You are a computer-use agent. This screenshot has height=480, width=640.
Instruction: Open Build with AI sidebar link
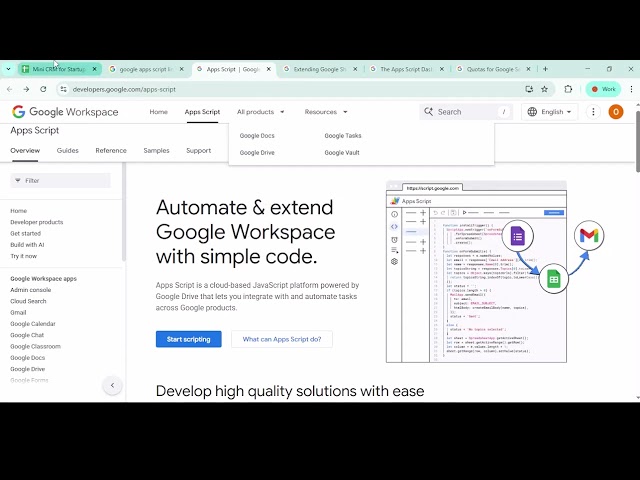pyautogui.click(x=27, y=245)
